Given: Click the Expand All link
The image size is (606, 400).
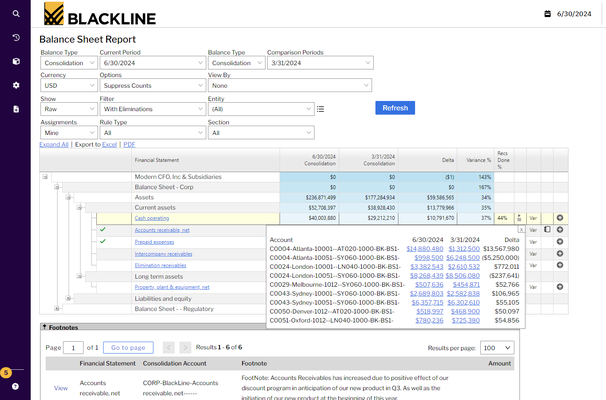Looking at the screenshot, I should tap(54, 145).
